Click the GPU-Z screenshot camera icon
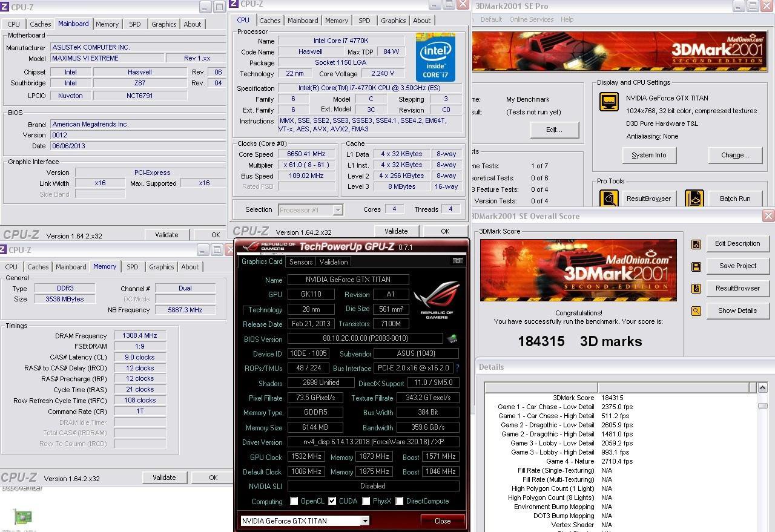This screenshot has height=532, width=775. pyautogui.click(x=458, y=261)
